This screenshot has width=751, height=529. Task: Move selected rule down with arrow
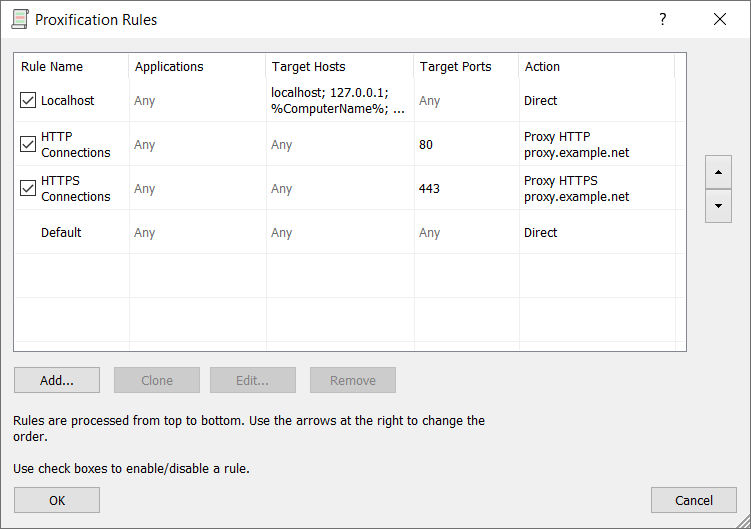pyautogui.click(x=718, y=206)
